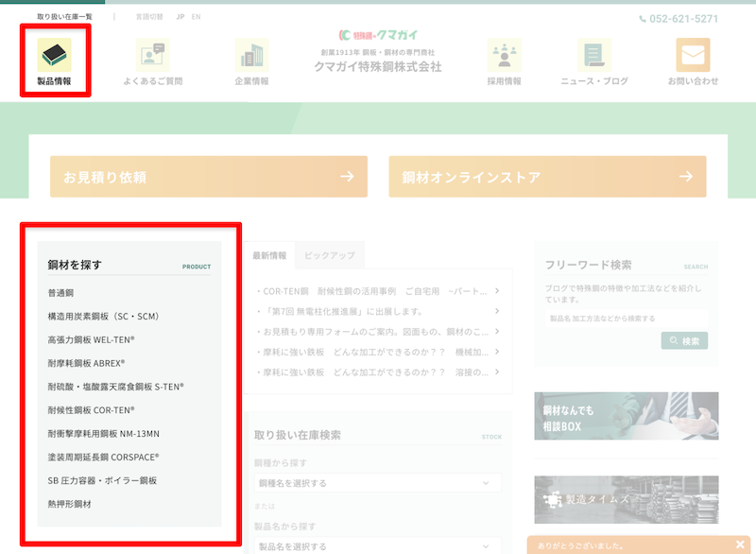Viewport: 756px width, 554px height.
Task: Open the 製品情報 product icon
Action: (55, 55)
